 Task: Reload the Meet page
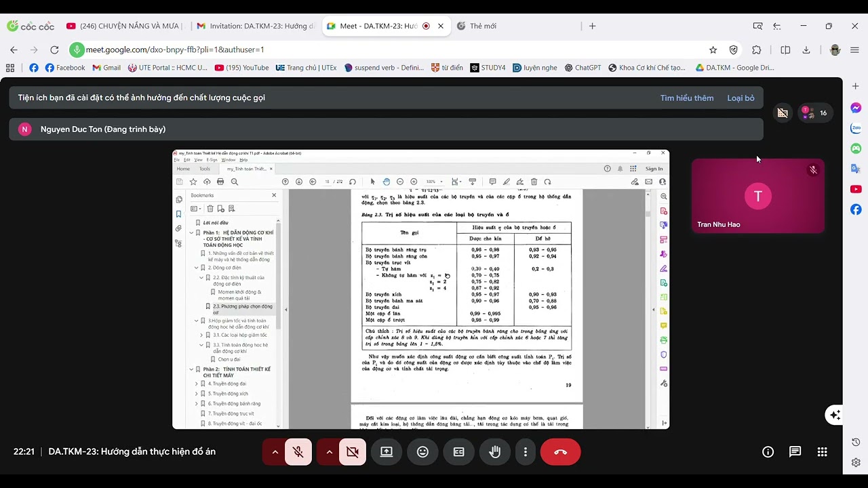[54, 49]
